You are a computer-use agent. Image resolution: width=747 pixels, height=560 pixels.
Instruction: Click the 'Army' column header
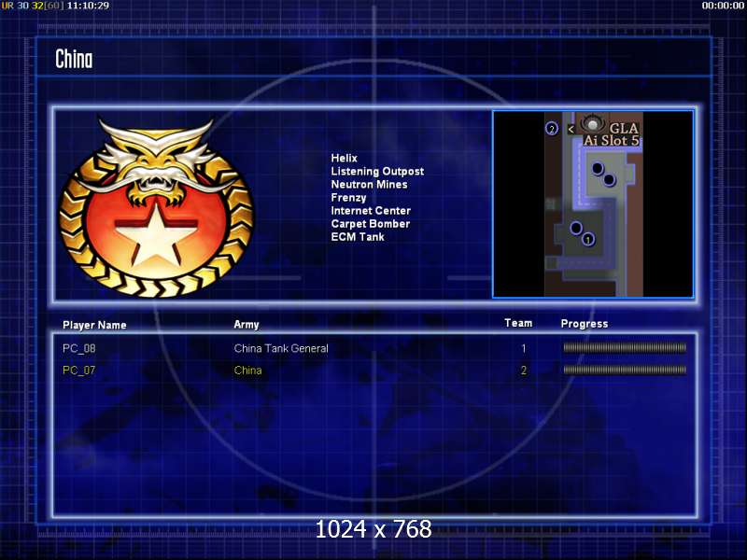[247, 325]
